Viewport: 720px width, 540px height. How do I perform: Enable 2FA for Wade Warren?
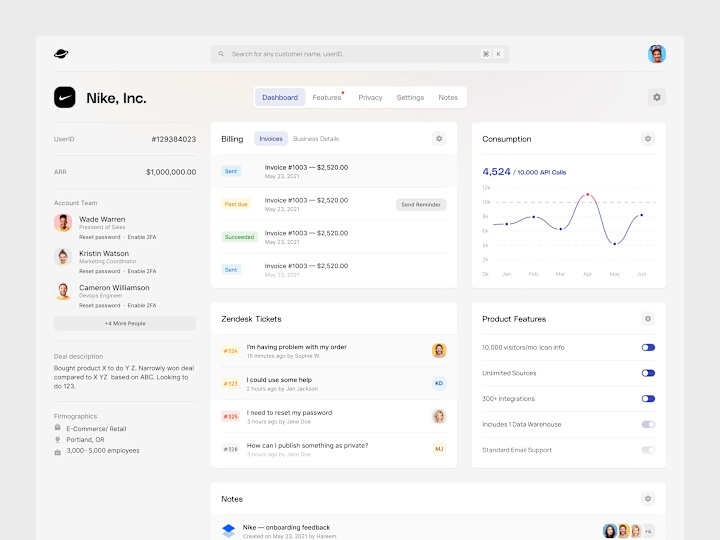pos(142,237)
